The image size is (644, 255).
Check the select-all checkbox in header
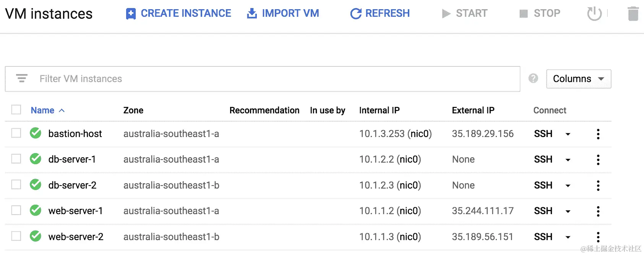pos(16,110)
